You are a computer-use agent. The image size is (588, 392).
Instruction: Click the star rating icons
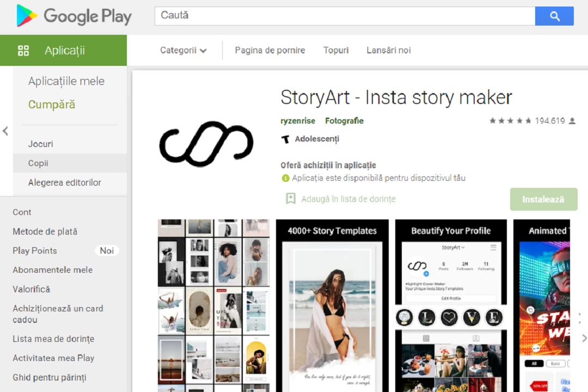[510, 121]
